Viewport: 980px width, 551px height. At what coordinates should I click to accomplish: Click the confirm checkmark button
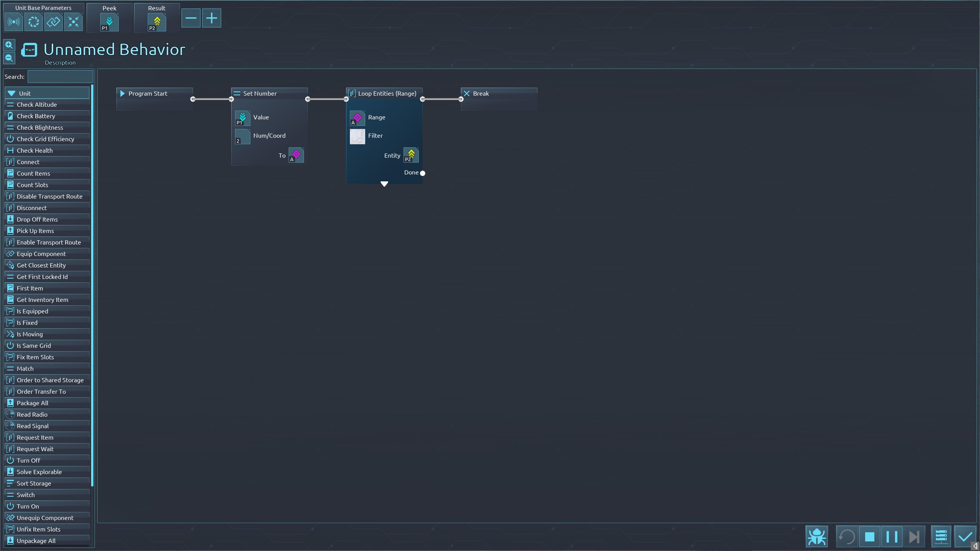[x=965, y=536]
